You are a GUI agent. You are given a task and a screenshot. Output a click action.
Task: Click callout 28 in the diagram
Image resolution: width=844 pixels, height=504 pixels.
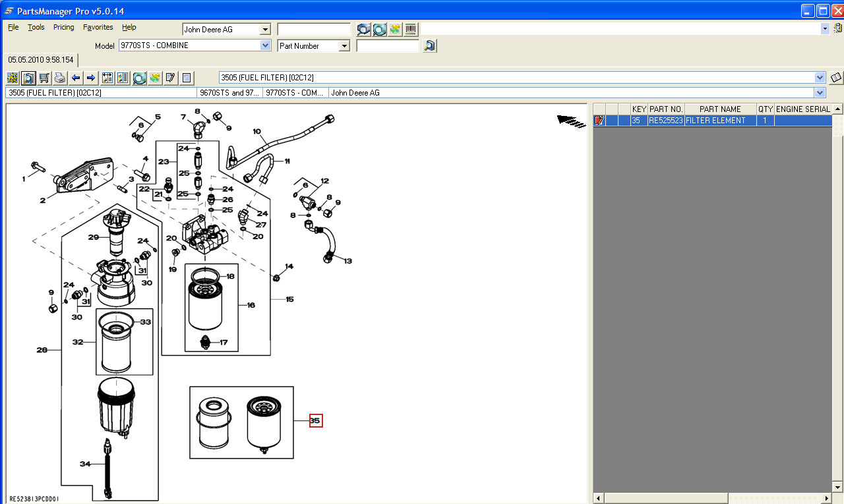click(42, 350)
